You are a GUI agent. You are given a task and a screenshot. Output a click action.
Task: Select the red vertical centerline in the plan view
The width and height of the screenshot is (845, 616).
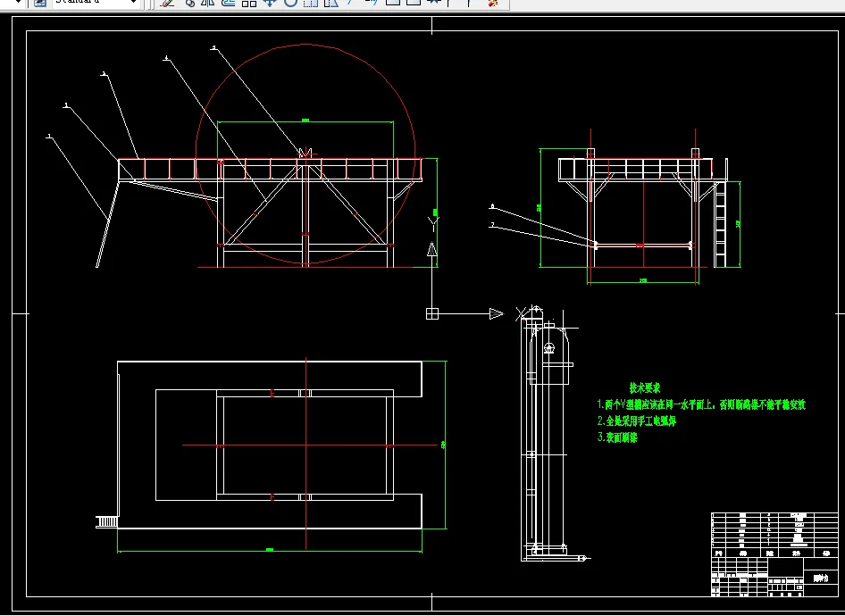point(306,453)
